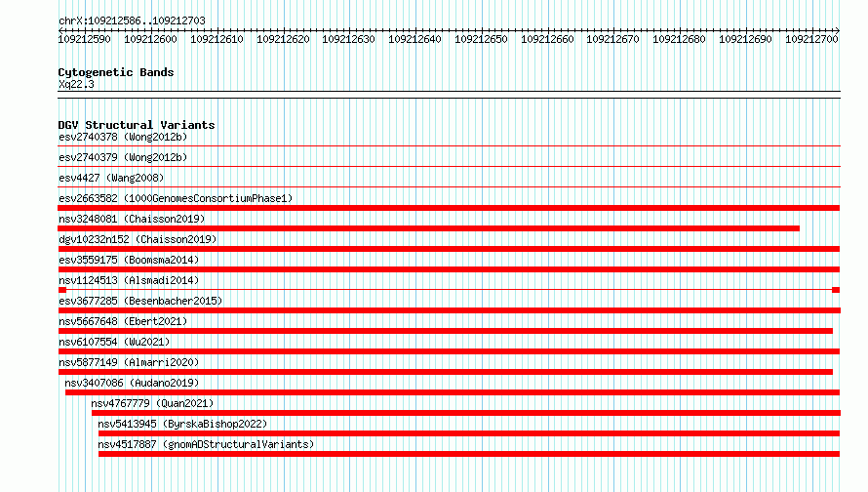Open nsv5413945 (ByrskaBishop2022) variant

182,424
